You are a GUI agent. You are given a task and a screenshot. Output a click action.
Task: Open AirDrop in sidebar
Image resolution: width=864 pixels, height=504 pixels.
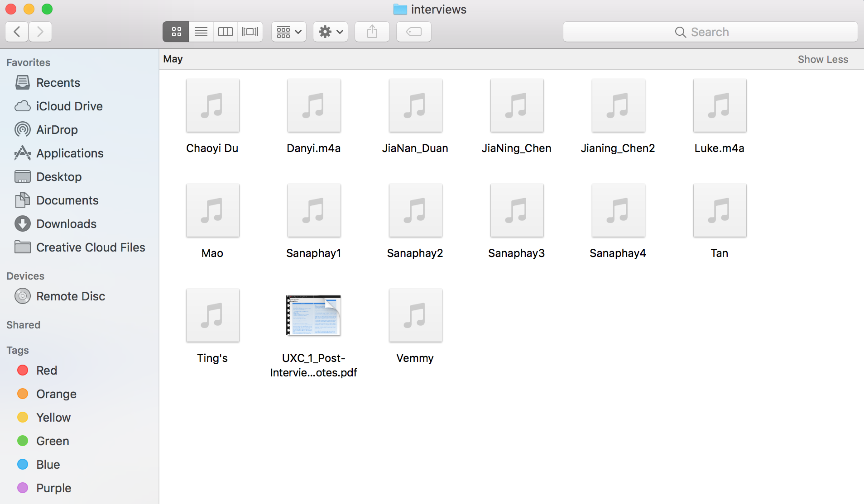79,130
